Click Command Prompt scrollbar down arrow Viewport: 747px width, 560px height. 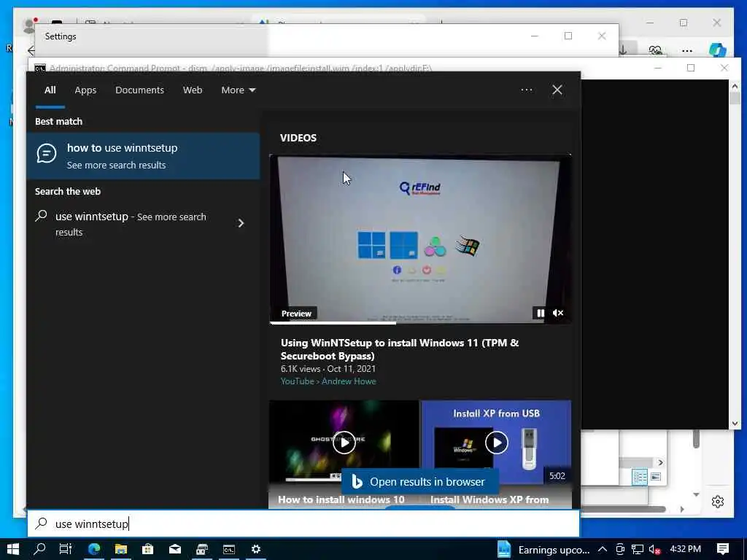pos(735,424)
